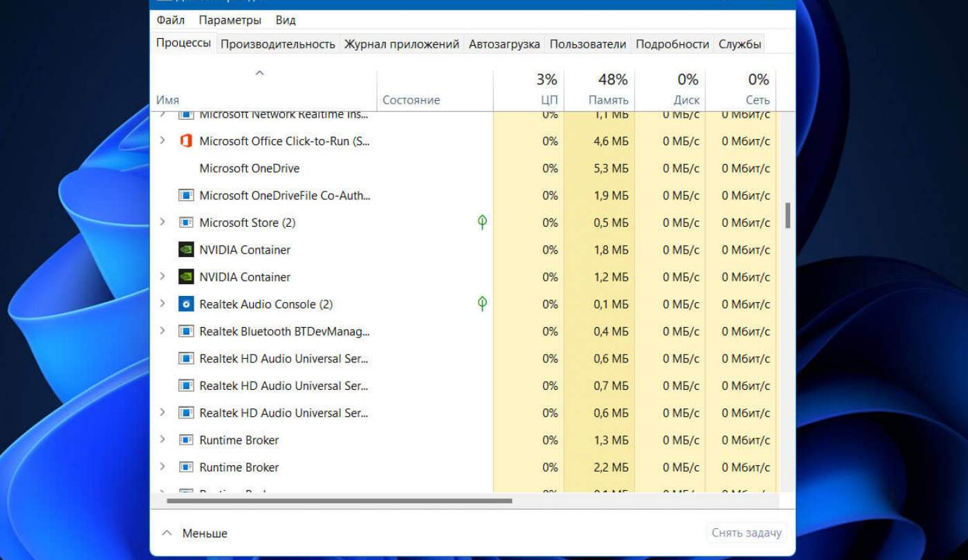
Task: Click the 0,5 МБ memory value
Action: pyautogui.click(x=611, y=223)
